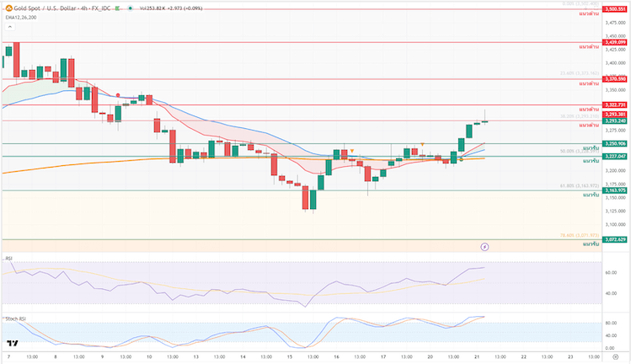
Task: Click the TradingView logo in the corner
Action: pos(13,343)
